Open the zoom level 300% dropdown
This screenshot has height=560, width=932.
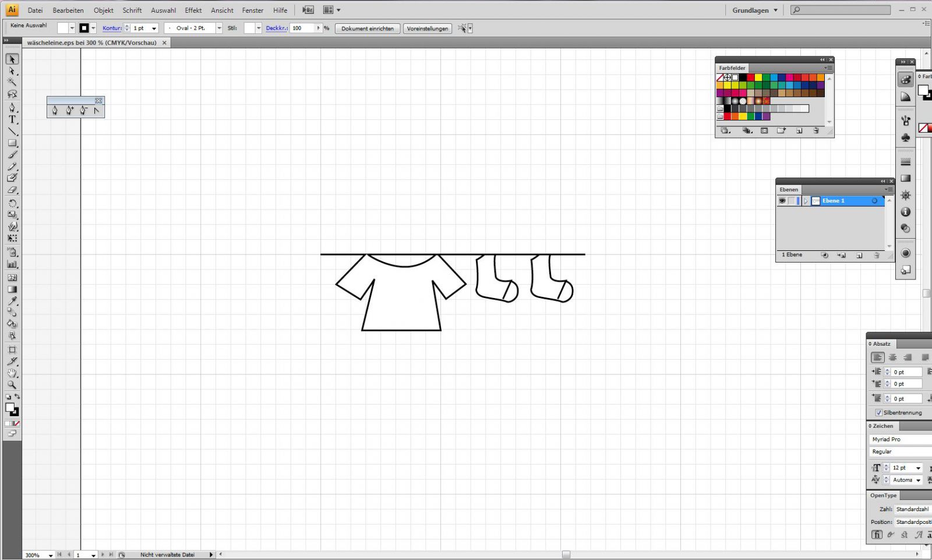point(51,555)
